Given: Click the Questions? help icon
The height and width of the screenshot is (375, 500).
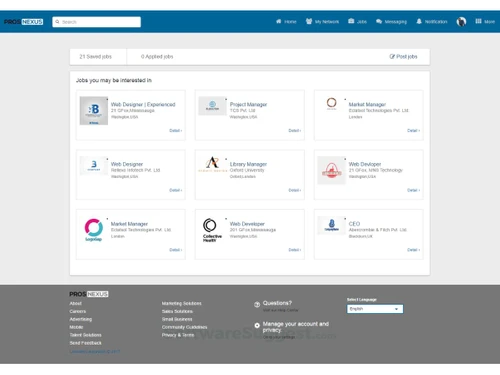Looking at the screenshot, I should pyautogui.click(x=257, y=305).
